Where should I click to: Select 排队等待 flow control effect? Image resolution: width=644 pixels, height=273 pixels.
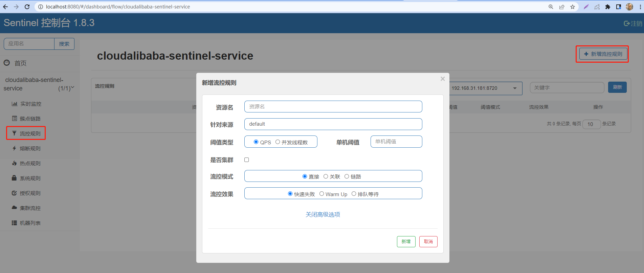pos(354,194)
